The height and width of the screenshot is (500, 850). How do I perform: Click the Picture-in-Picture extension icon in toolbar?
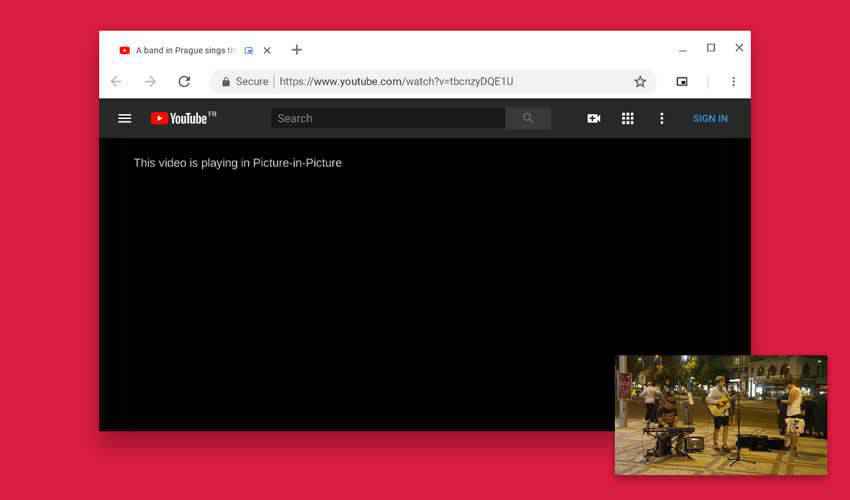(682, 82)
